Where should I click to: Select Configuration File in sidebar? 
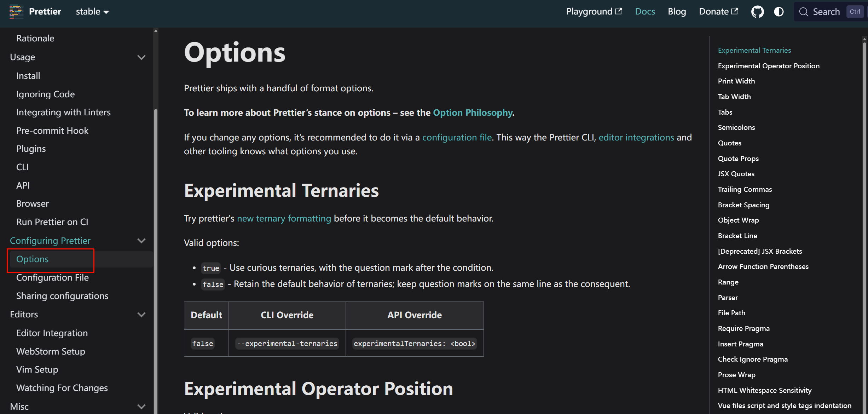52,277
